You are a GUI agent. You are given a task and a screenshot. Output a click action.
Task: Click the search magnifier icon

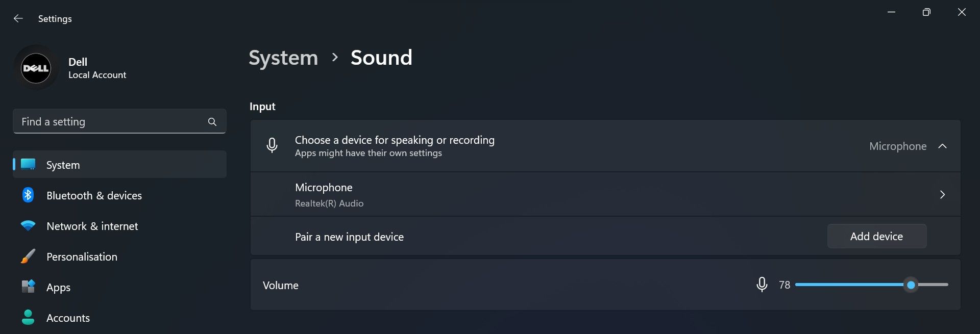[212, 122]
